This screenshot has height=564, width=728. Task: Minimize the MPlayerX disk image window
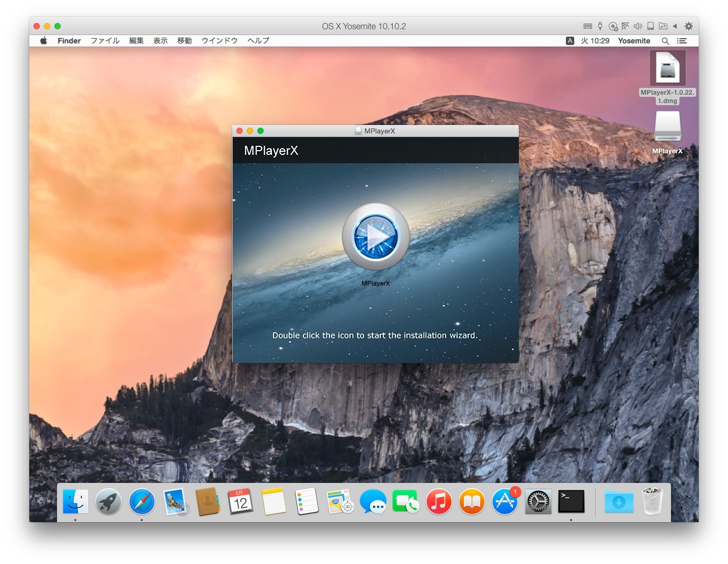[250, 131]
